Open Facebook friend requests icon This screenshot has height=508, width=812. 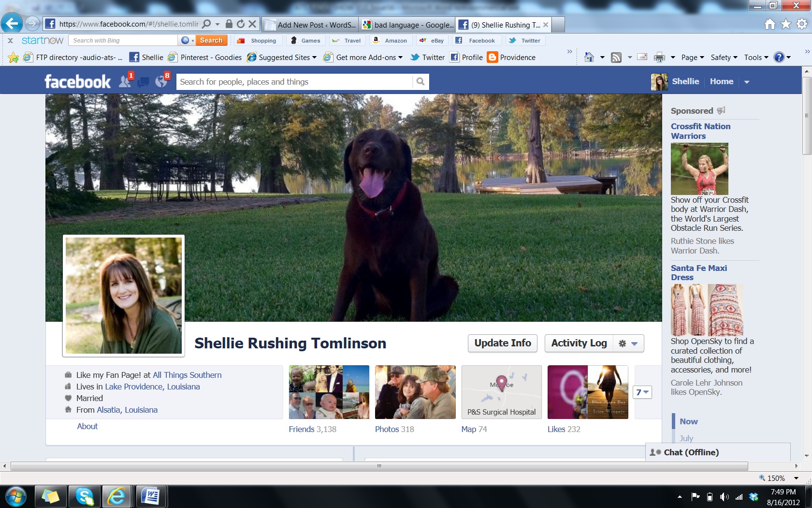[x=125, y=81]
